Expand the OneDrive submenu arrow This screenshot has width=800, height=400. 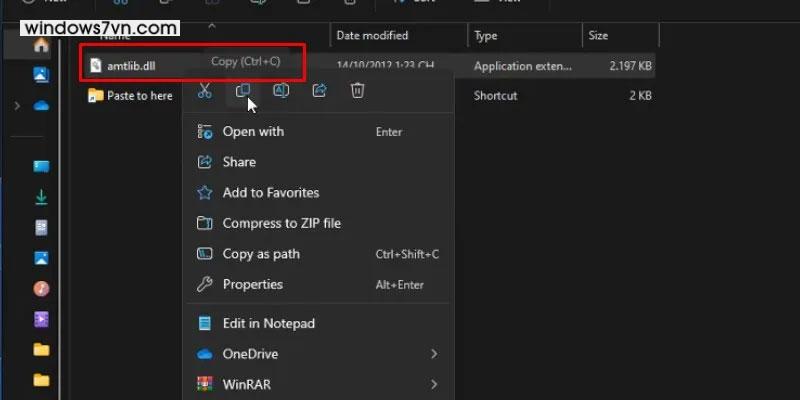point(434,354)
